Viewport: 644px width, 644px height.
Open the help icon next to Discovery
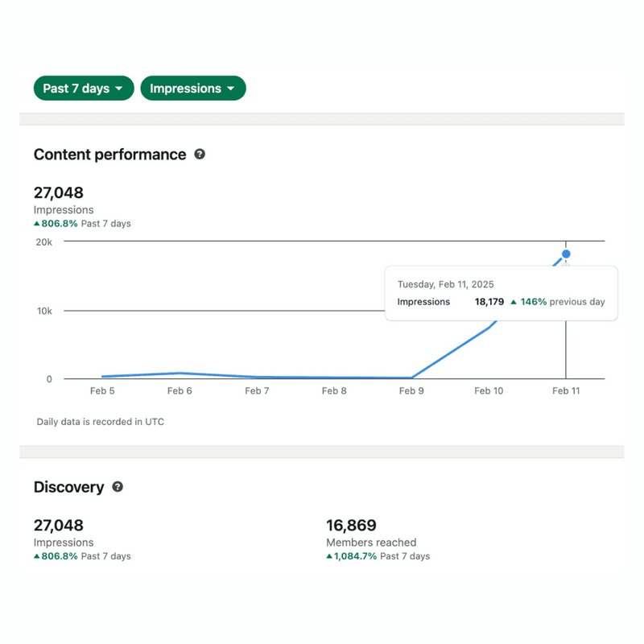[118, 487]
